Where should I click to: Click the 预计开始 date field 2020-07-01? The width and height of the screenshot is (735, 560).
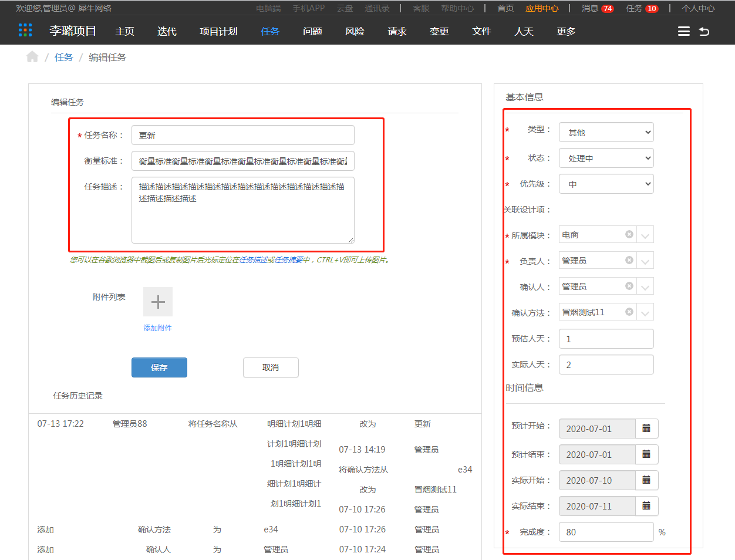(x=597, y=429)
